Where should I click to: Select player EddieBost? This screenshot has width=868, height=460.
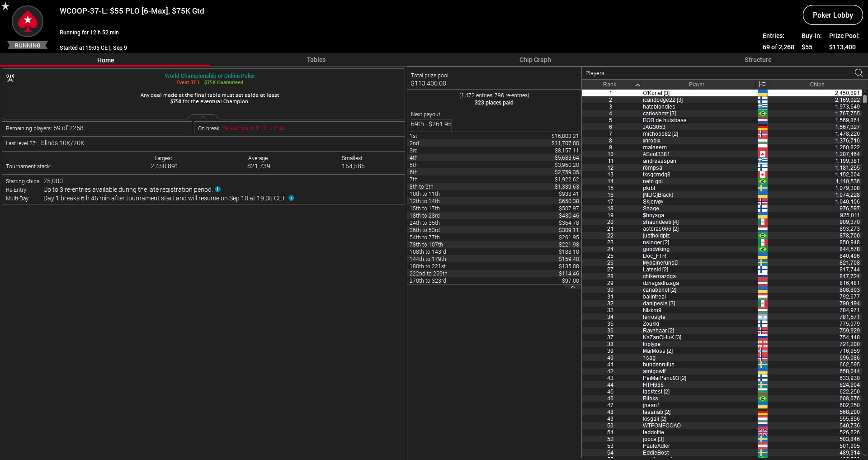722,453
